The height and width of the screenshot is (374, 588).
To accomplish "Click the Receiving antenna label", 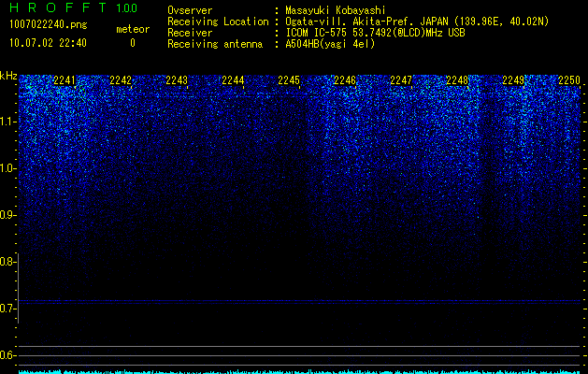I will 215,44.
